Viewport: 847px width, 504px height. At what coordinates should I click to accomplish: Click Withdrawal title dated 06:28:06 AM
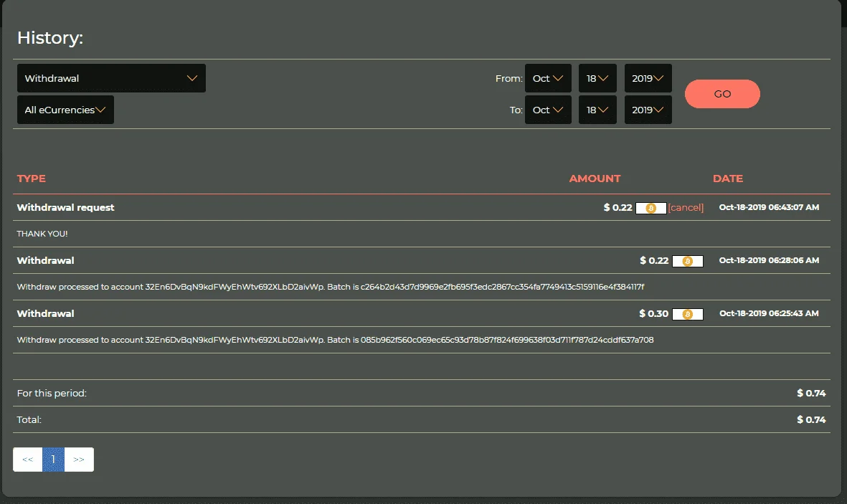click(x=45, y=260)
